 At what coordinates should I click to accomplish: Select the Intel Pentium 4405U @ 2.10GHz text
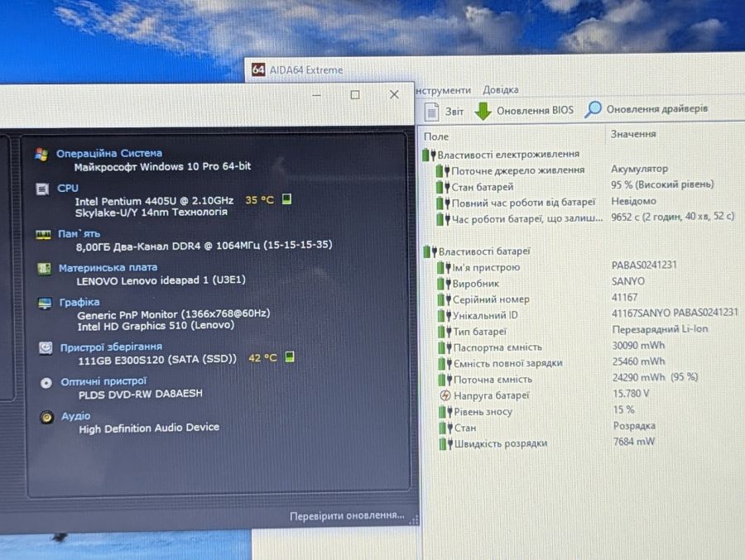tap(154, 201)
